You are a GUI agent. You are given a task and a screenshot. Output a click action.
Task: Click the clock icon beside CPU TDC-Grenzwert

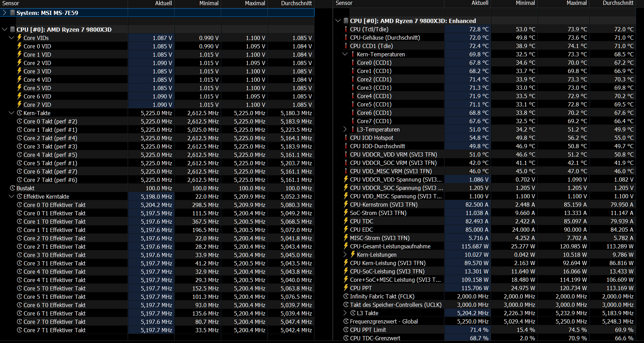point(346,338)
